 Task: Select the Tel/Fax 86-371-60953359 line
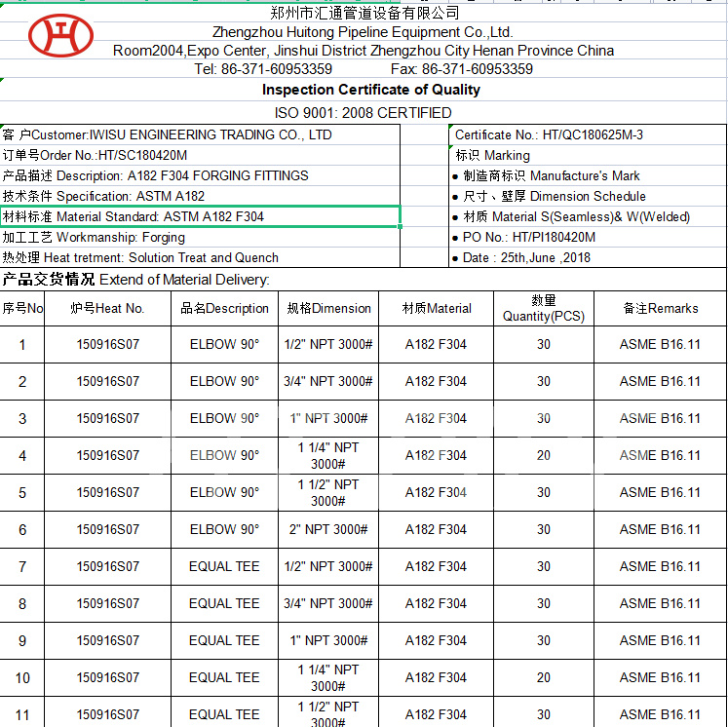[x=364, y=69]
